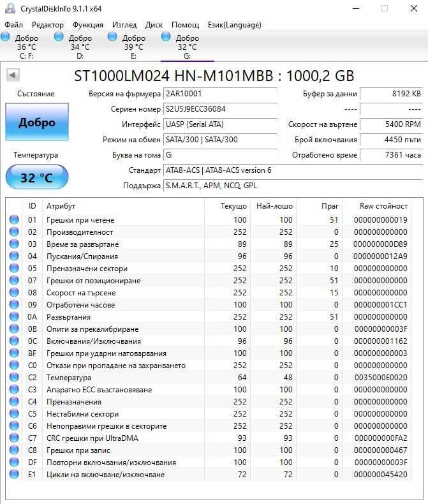Click the Текущо column header
This screenshot has width=428, height=504.
point(227,206)
